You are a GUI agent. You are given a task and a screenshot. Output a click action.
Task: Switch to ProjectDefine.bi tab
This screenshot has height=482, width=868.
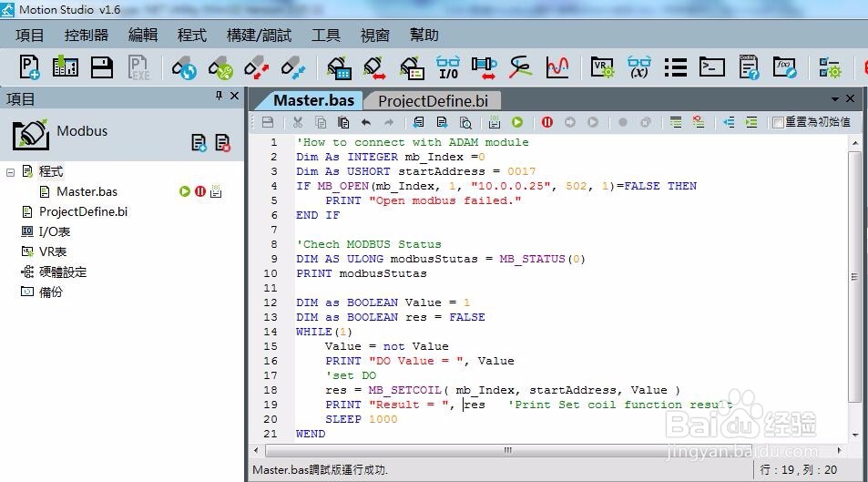434,101
